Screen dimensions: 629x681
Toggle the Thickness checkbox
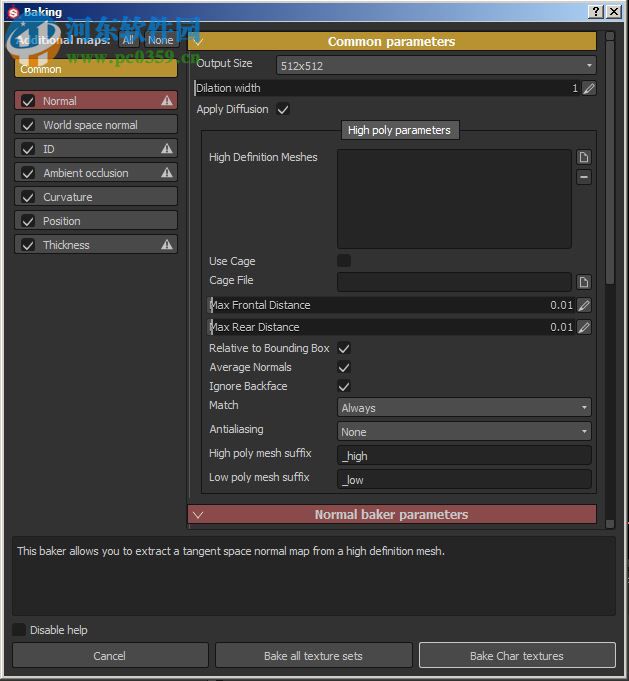tap(28, 245)
